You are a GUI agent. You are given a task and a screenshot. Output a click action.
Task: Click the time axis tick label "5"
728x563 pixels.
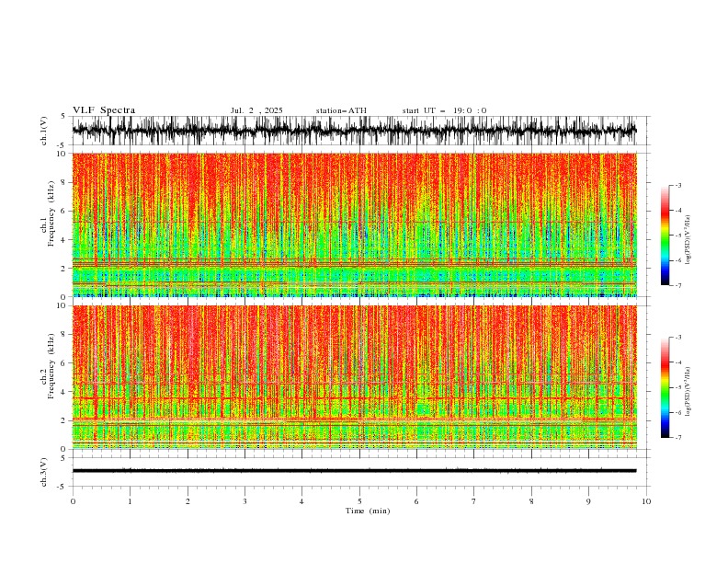point(359,501)
